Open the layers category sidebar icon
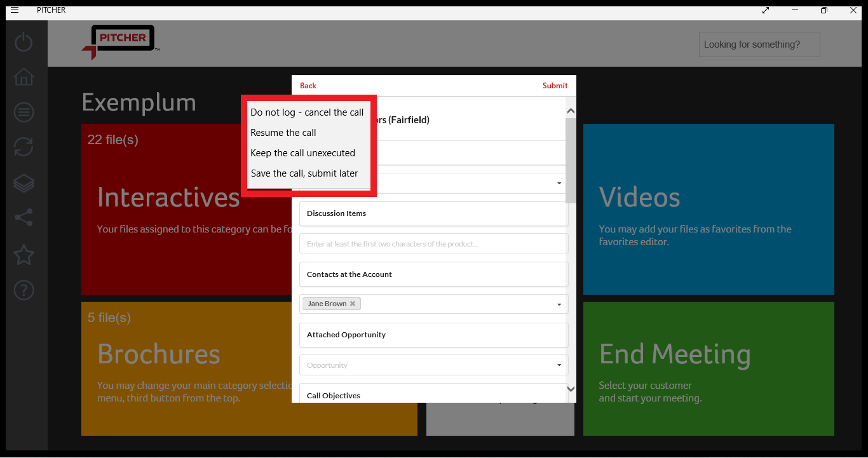The image size is (868, 458). click(24, 183)
